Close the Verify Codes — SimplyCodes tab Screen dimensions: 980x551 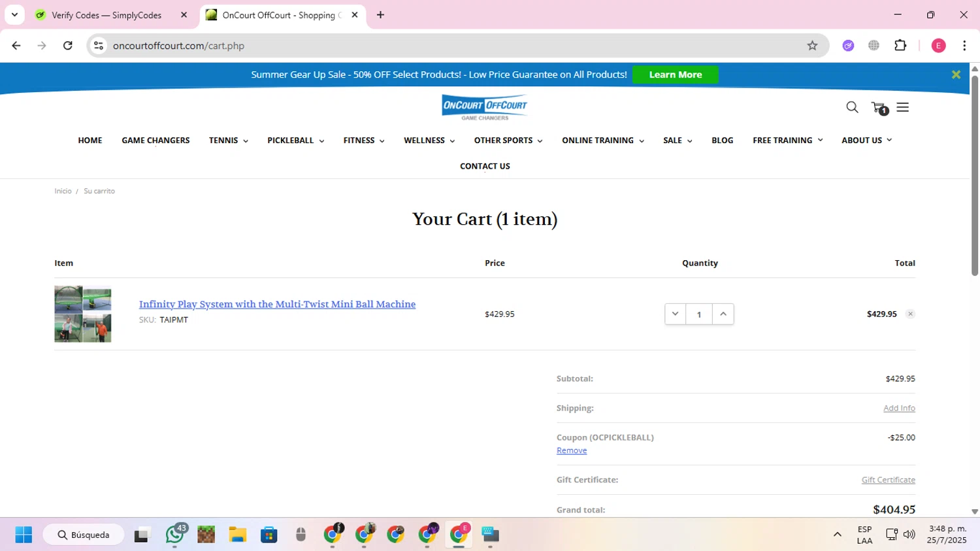click(x=184, y=15)
